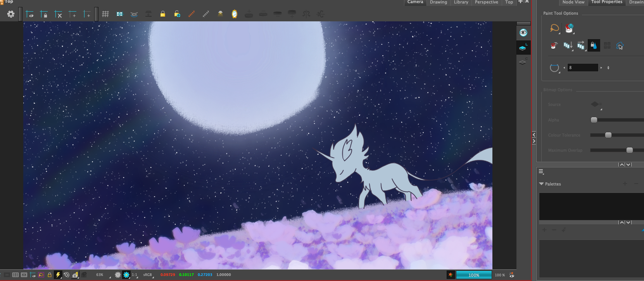Switch to the Camera tab

click(415, 2)
